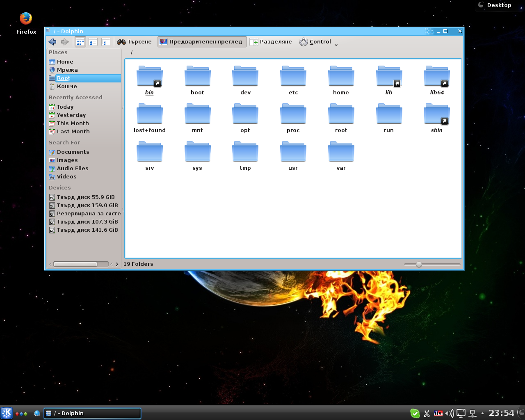Open the KDE application launcher

[7, 413]
